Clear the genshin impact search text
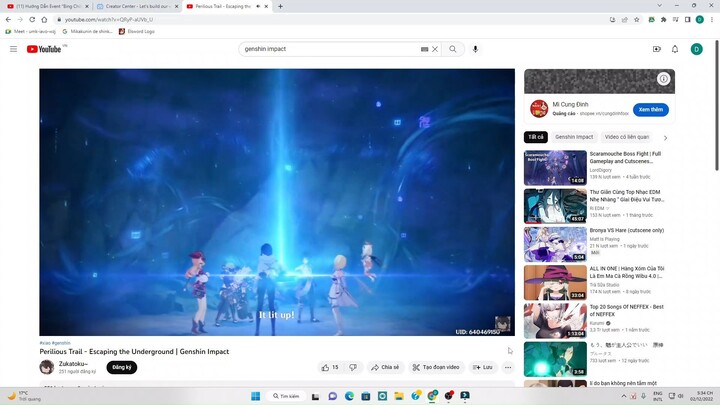Screen dimensions: 720x405 tap(435, 49)
